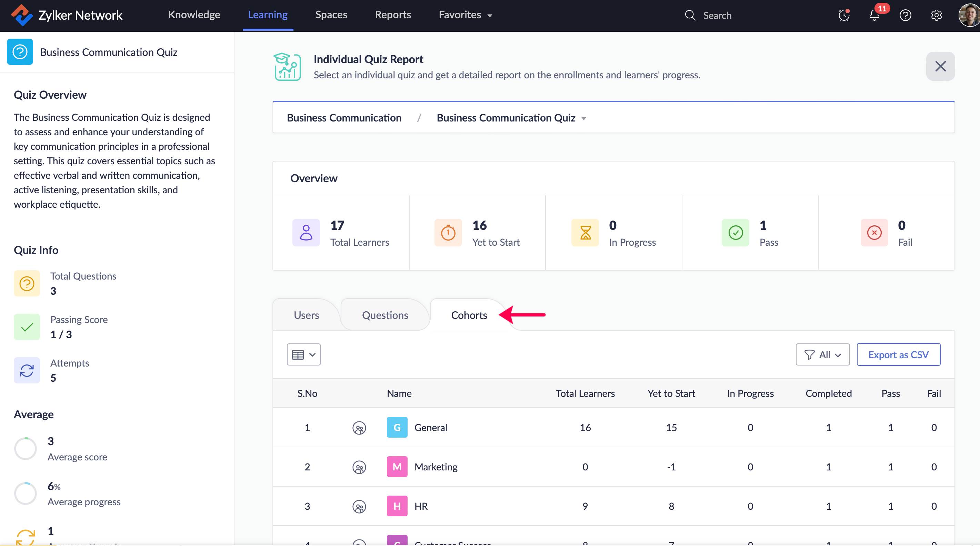The width and height of the screenshot is (980, 546).
Task: Click the HR cohort group icon
Action: pos(359,506)
